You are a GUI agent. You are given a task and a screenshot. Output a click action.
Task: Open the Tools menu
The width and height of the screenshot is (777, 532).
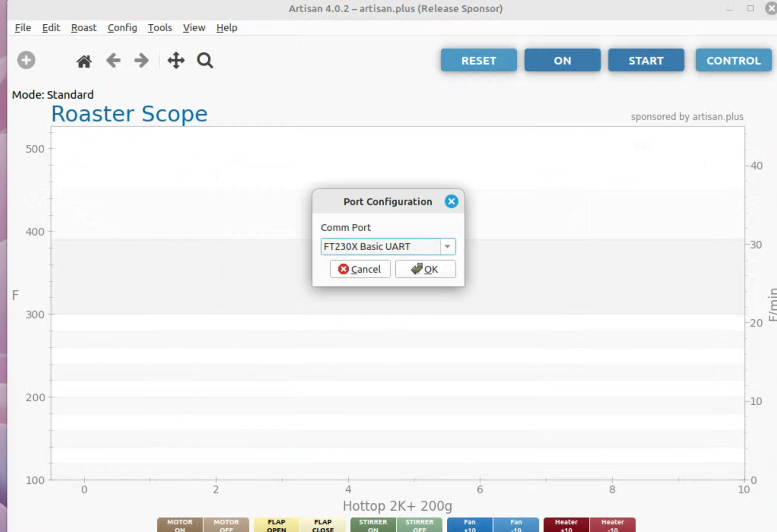160,28
